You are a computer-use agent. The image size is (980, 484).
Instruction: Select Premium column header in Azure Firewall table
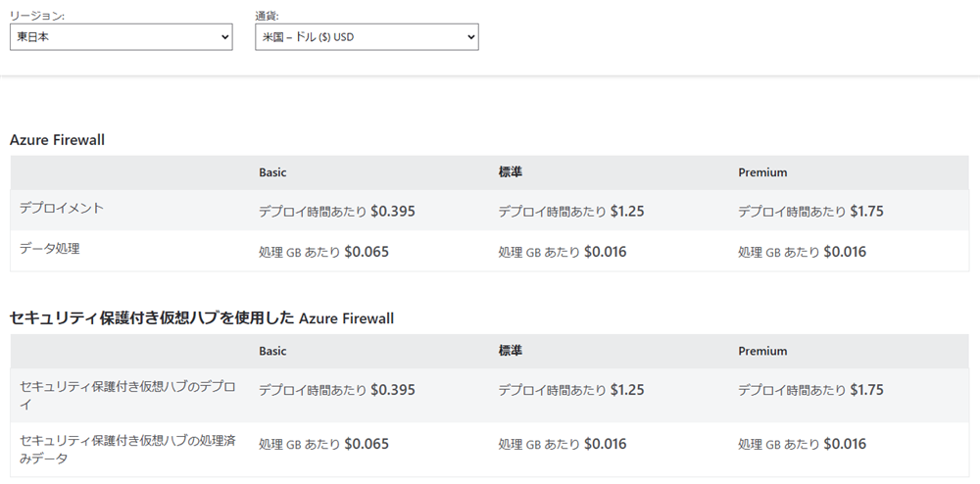tap(762, 172)
